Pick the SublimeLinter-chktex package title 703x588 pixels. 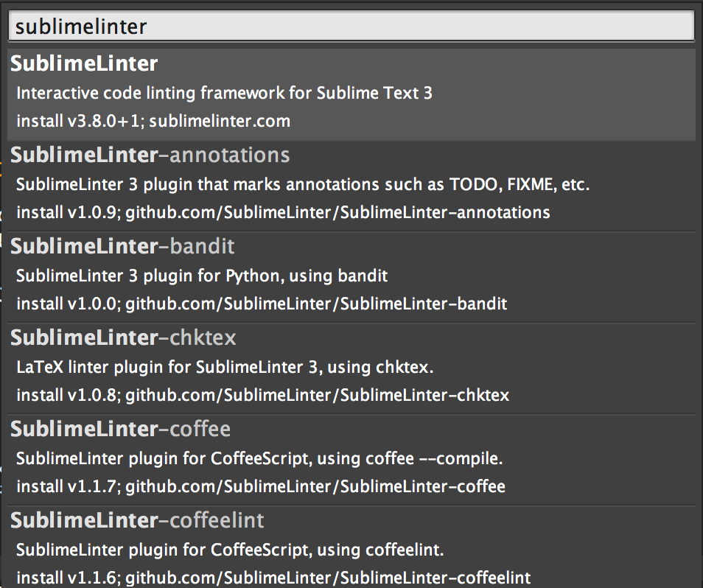tap(123, 338)
